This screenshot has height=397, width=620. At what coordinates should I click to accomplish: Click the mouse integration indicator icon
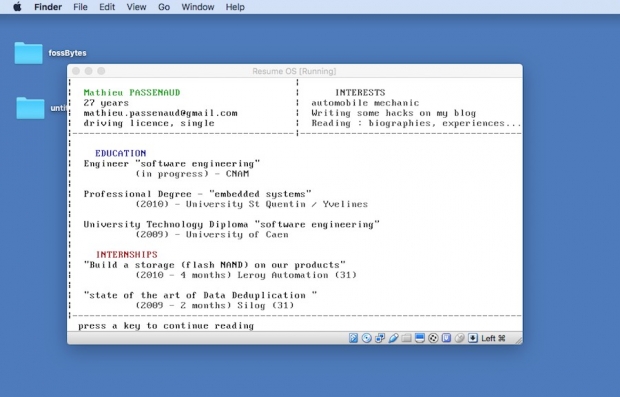point(459,338)
